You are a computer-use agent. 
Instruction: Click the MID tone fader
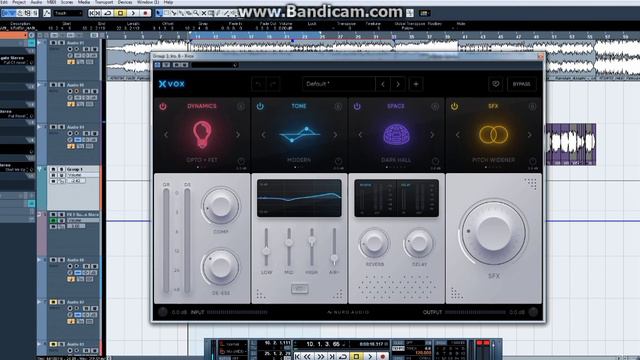[x=289, y=242]
